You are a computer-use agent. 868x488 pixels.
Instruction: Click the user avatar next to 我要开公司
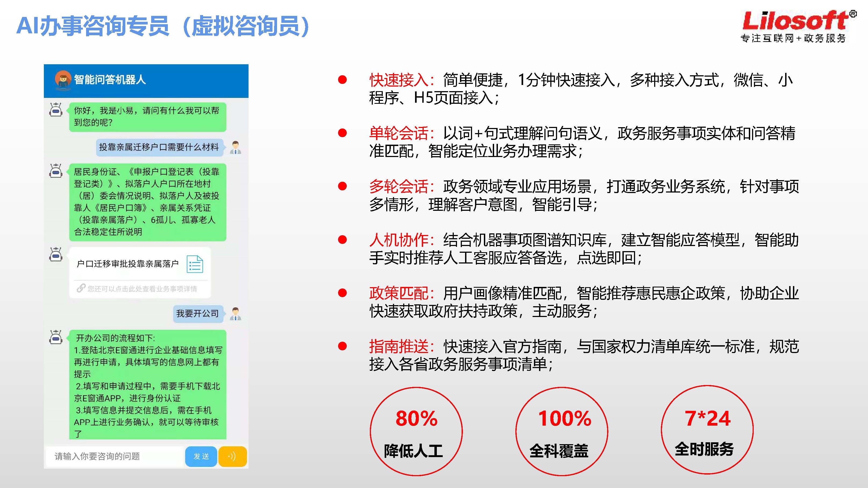tap(236, 314)
